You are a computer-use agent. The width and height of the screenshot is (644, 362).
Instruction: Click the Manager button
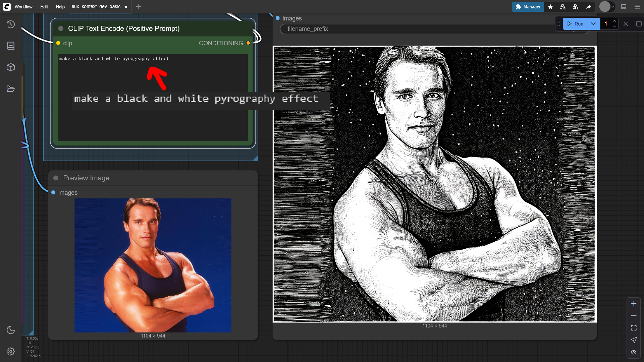[x=528, y=7]
